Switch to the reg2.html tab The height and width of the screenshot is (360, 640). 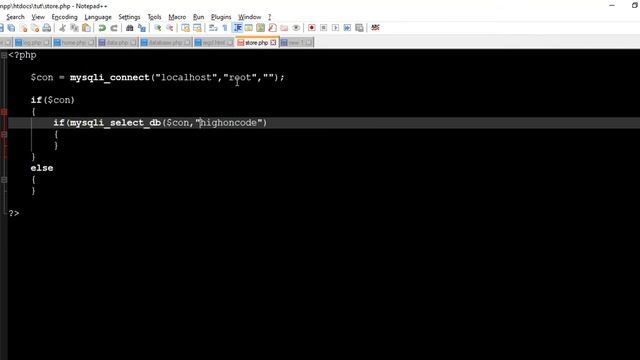point(213,42)
